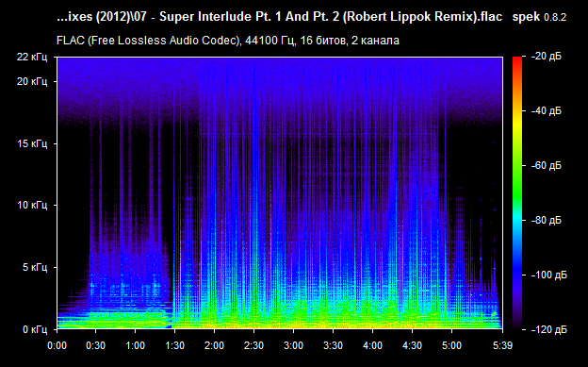Viewport: 588px width, 367px height.
Task: Click the FLAC codec info line
Action: pyautogui.click(x=228, y=41)
